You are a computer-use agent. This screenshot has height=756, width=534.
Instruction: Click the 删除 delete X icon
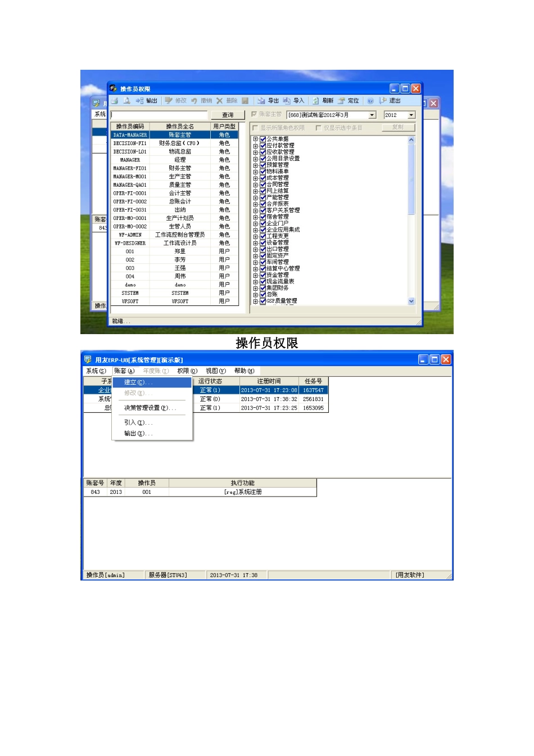pos(227,101)
